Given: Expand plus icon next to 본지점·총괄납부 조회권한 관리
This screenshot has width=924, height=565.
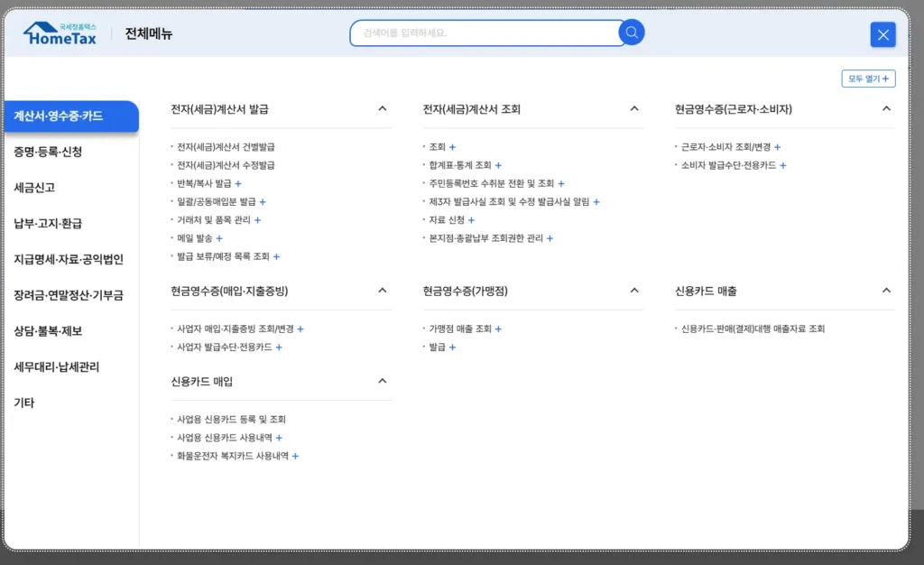Looking at the screenshot, I should pyautogui.click(x=550, y=238).
